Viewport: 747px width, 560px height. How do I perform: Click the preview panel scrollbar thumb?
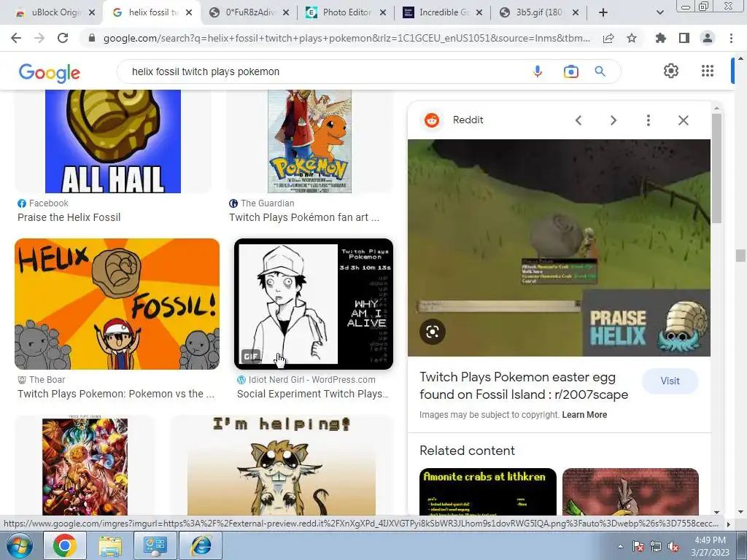point(716,167)
